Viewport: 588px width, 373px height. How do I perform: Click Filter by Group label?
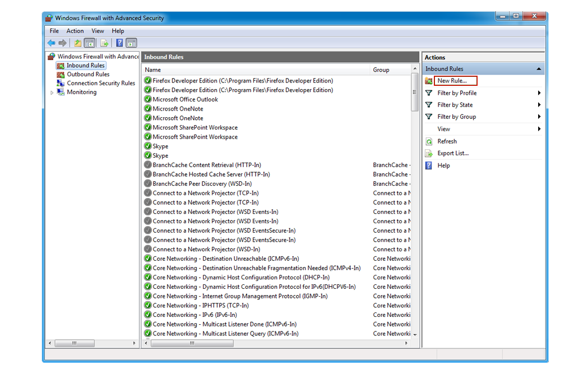click(x=457, y=117)
